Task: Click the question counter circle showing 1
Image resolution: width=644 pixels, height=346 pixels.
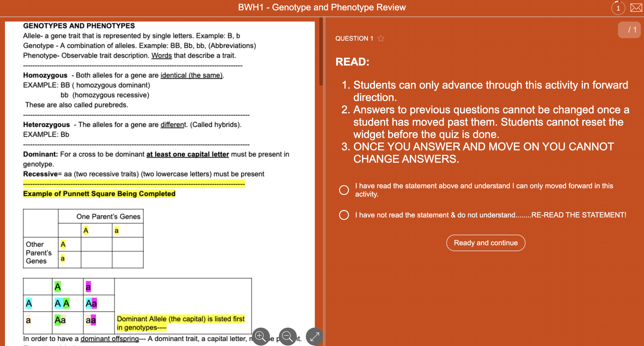Action: [x=618, y=8]
